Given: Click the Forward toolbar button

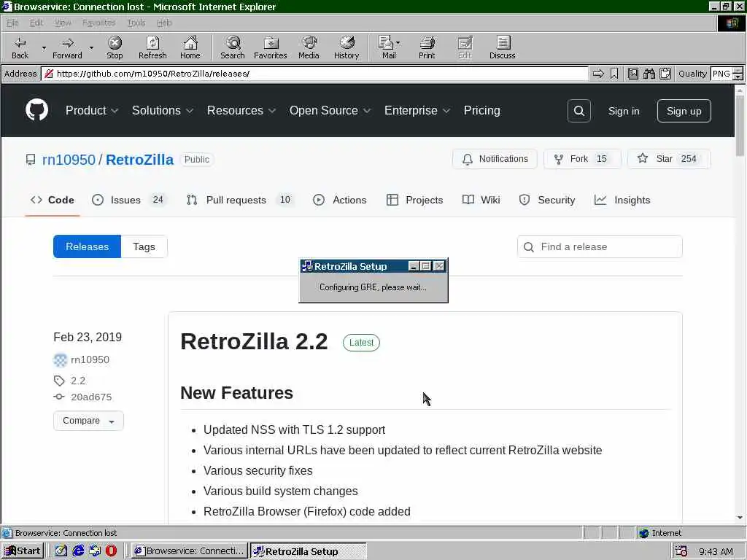Looking at the screenshot, I should tap(67, 47).
